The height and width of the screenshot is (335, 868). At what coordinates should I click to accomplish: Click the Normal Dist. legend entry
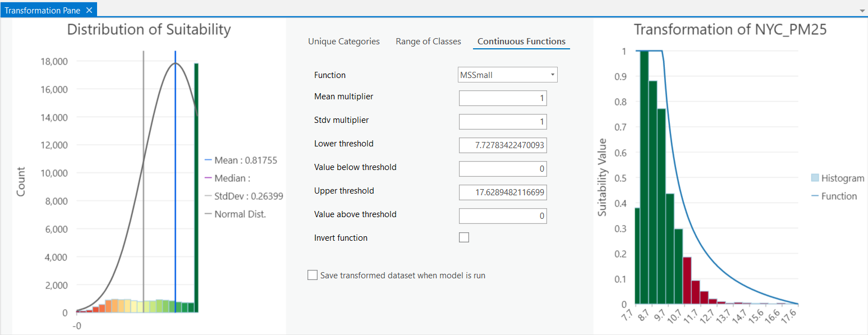[240, 214]
